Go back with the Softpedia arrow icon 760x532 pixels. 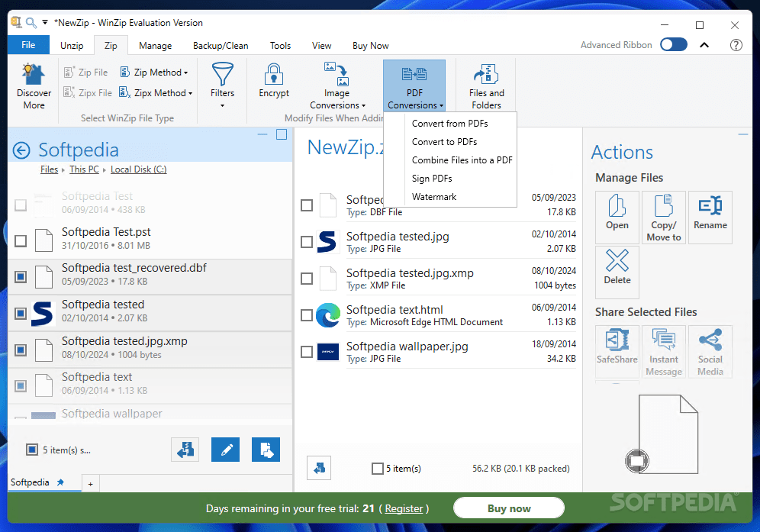click(x=21, y=150)
